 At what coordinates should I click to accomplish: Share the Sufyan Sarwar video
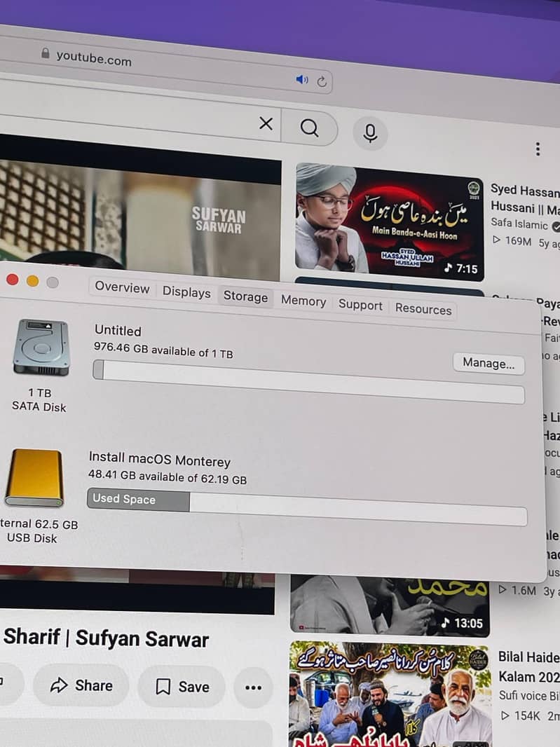pos(81,685)
